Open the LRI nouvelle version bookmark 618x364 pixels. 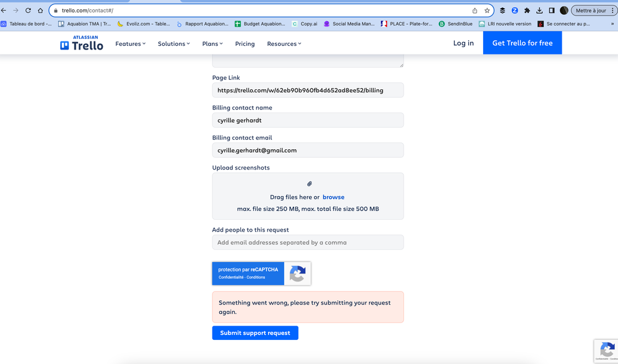coord(505,24)
